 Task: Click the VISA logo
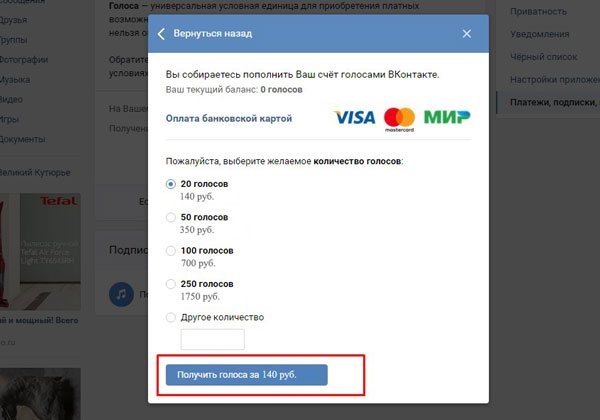[355, 117]
